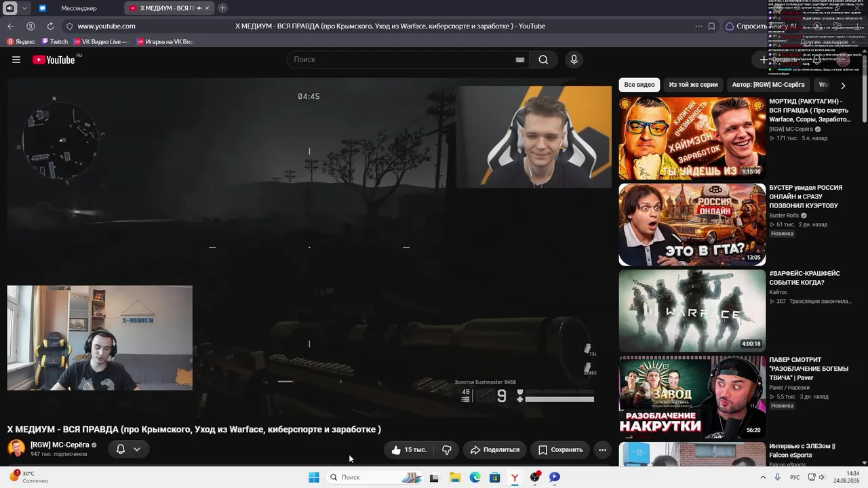This screenshot has width=868, height=488.
Task: Open the VK Видео Live bookmark
Action: point(100,42)
